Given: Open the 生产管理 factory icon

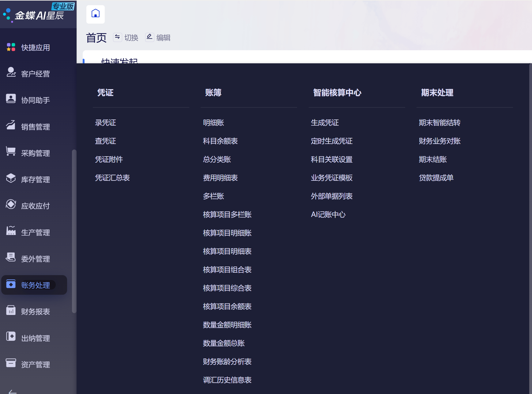Looking at the screenshot, I should click(x=11, y=231).
